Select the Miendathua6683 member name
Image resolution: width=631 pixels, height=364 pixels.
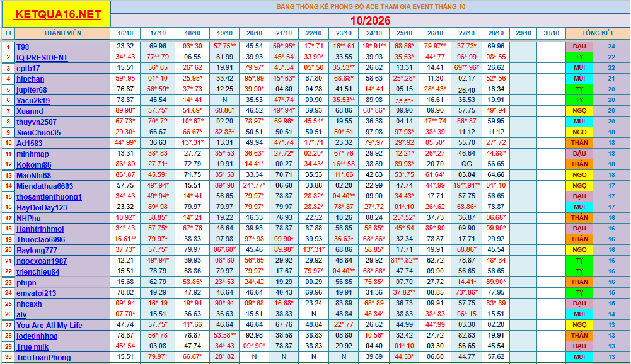click(x=45, y=186)
